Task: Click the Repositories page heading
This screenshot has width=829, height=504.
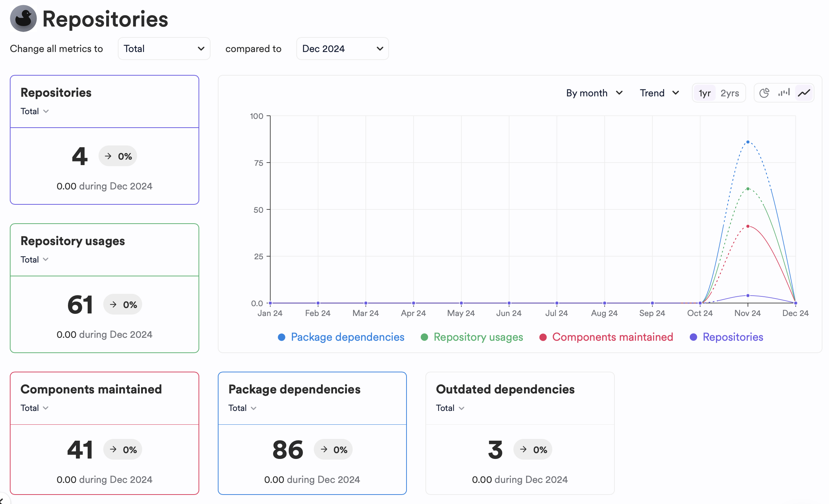Action: (x=105, y=19)
